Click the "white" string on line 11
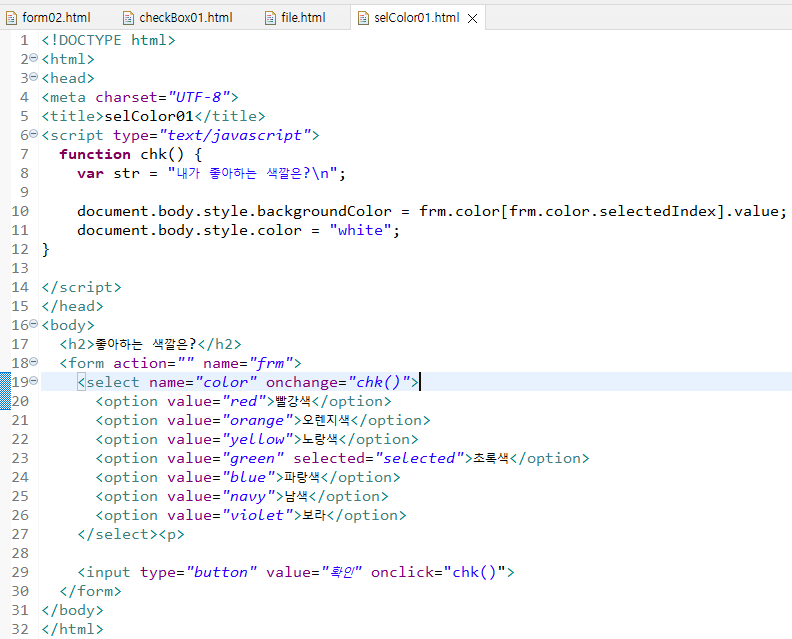 (x=361, y=230)
